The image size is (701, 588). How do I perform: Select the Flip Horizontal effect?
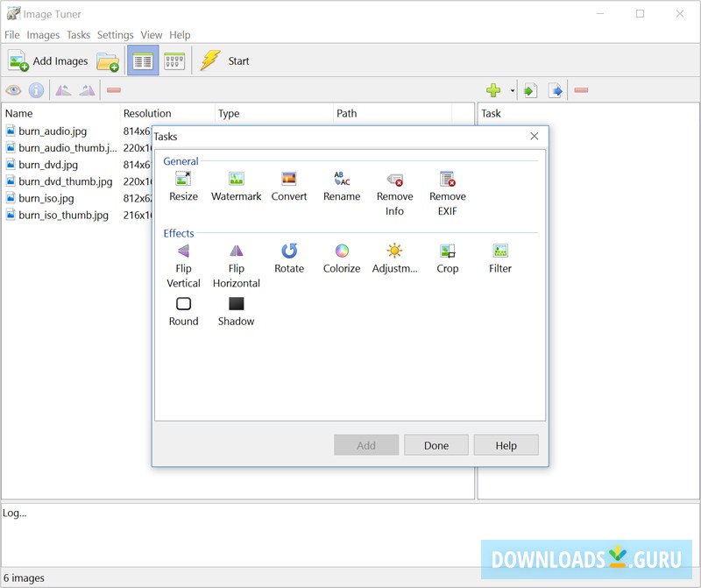236,266
